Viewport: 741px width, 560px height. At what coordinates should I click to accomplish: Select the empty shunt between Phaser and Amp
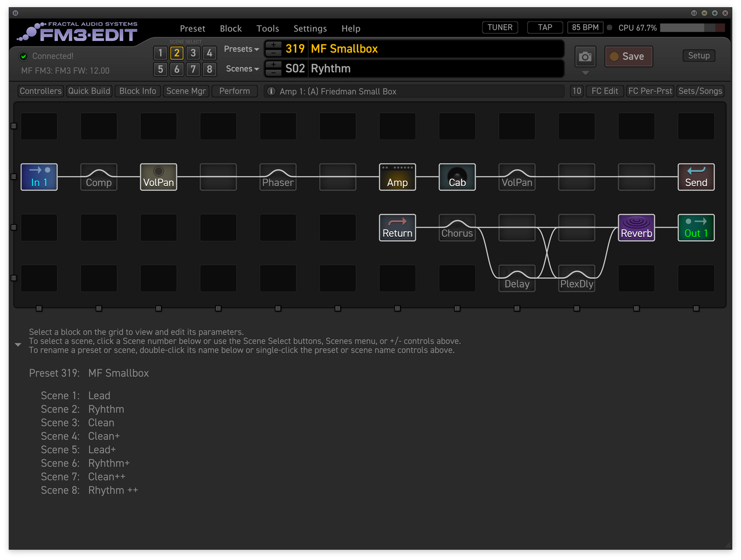(337, 177)
